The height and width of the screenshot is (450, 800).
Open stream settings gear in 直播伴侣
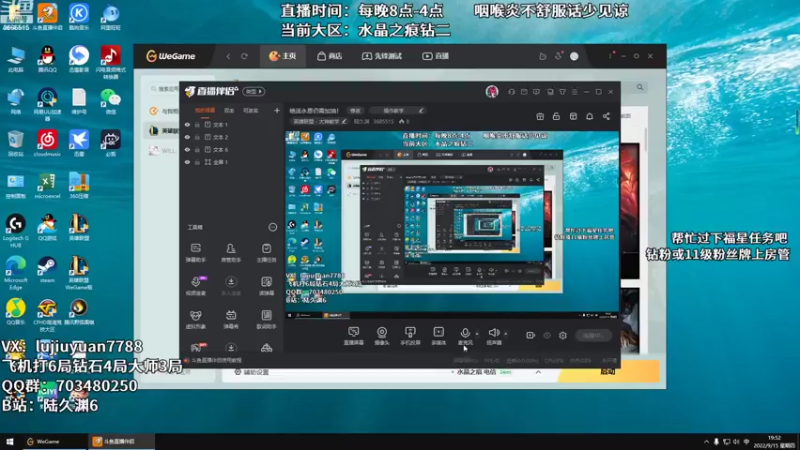tap(563, 335)
